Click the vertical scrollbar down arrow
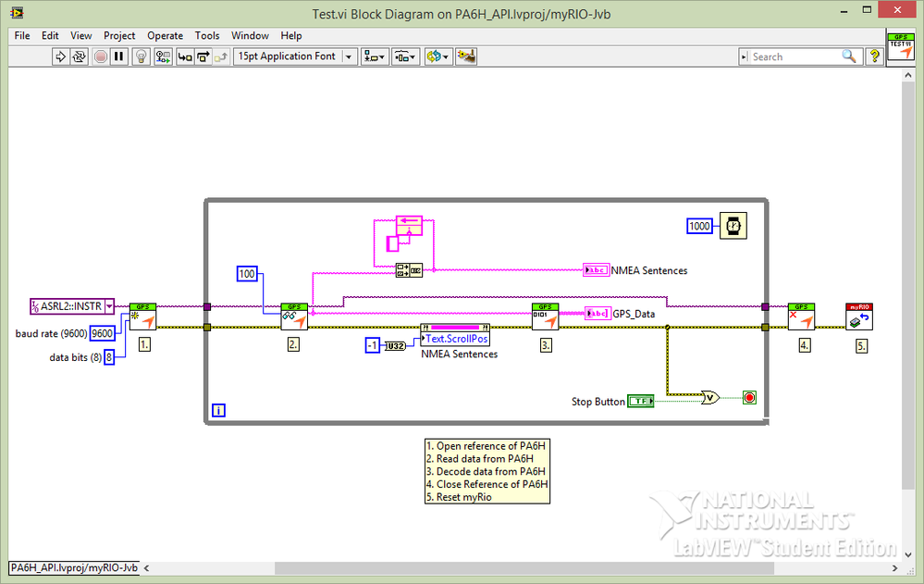Image resolution: width=924 pixels, height=584 pixels. click(x=908, y=554)
